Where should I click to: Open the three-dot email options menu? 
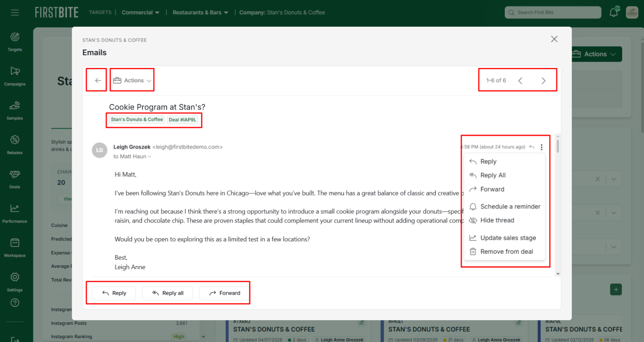click(541, 147)
